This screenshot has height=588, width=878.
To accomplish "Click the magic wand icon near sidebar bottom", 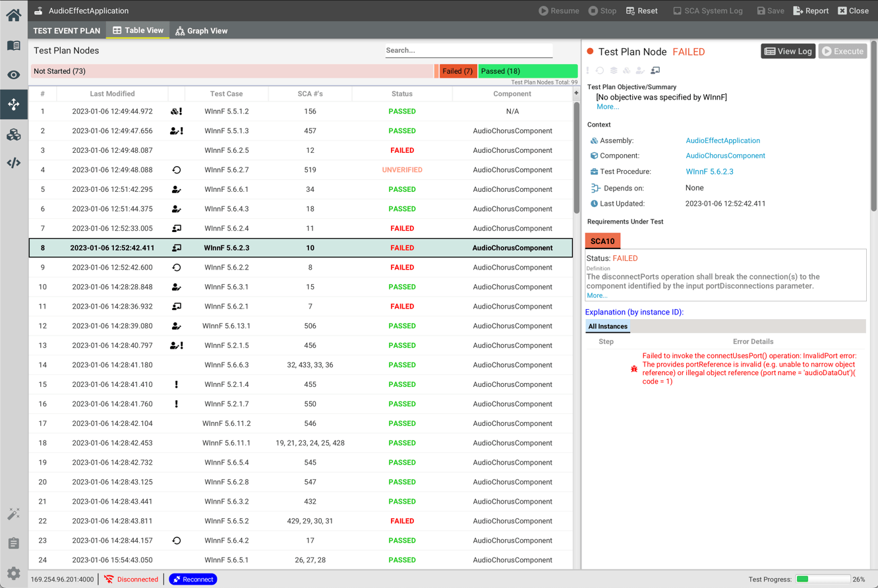I will (13, 514).
